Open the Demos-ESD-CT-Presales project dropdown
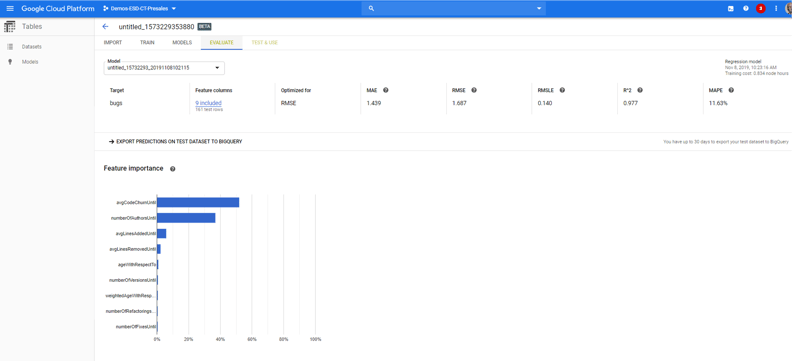Viewport: 792px width, 361px height. [139, 9]
